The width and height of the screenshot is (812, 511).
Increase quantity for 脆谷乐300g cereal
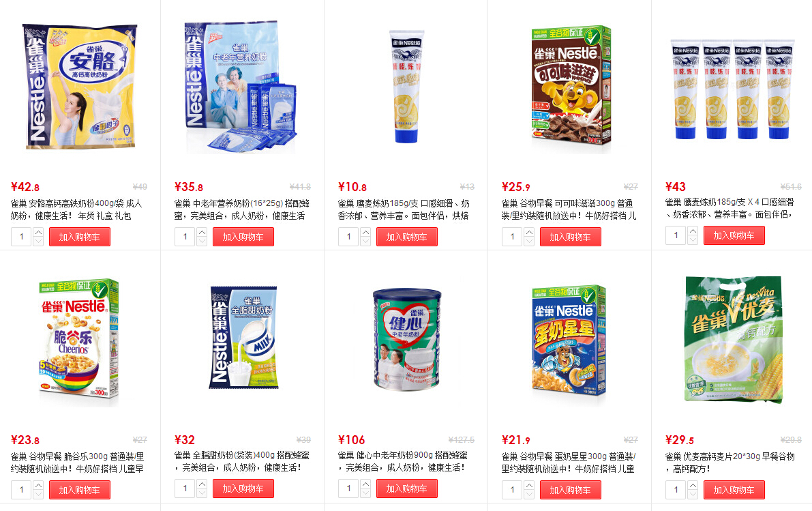tap(38, 485)
